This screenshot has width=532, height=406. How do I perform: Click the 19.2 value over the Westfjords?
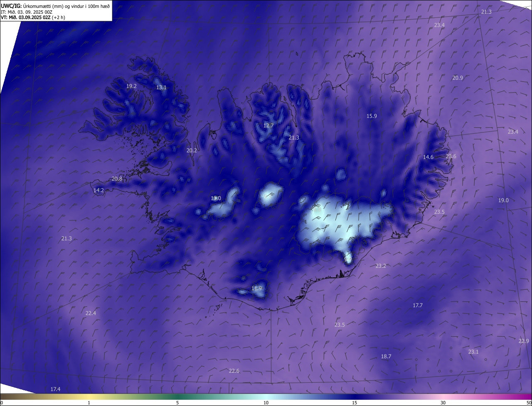pyautogui.click(x=131, y=86)
